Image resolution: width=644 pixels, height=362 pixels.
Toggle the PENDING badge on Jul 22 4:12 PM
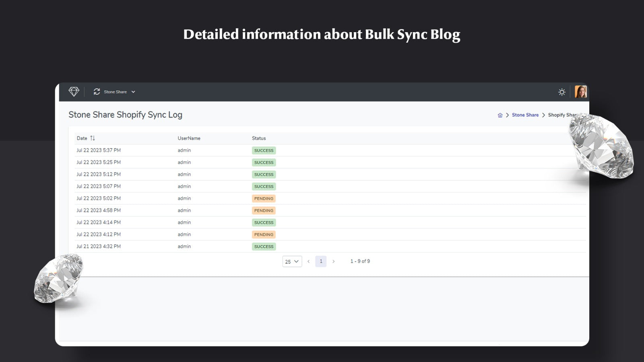click(264, 234)
